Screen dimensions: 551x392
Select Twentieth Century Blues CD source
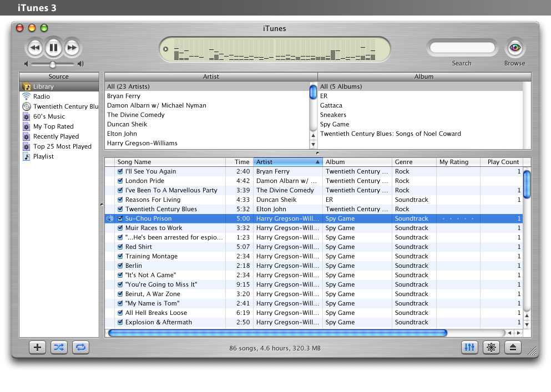coord(59,106)
